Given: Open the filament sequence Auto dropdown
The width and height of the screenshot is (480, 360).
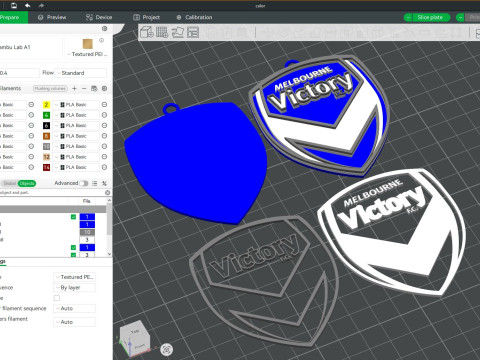Looking at the screenshot, I should click(74, 308).
